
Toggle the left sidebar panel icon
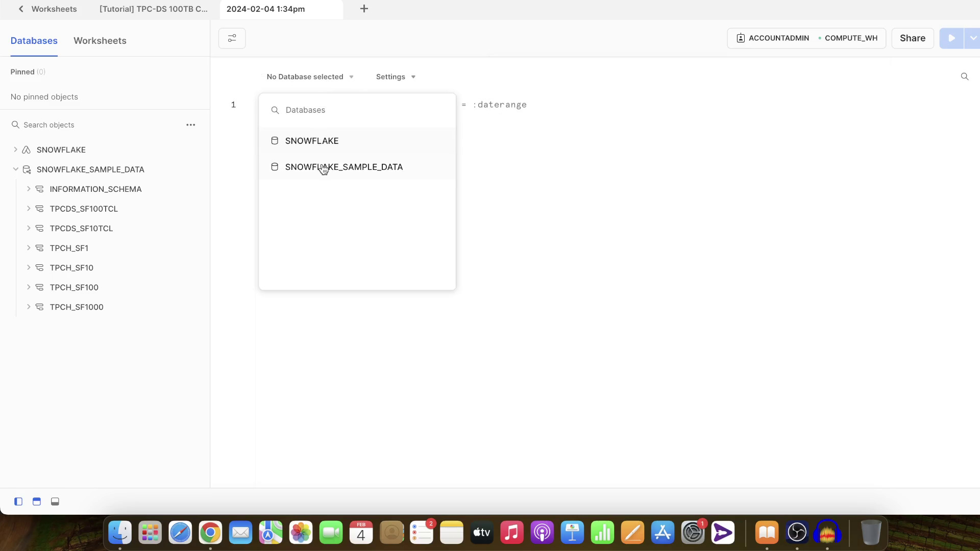18,502
